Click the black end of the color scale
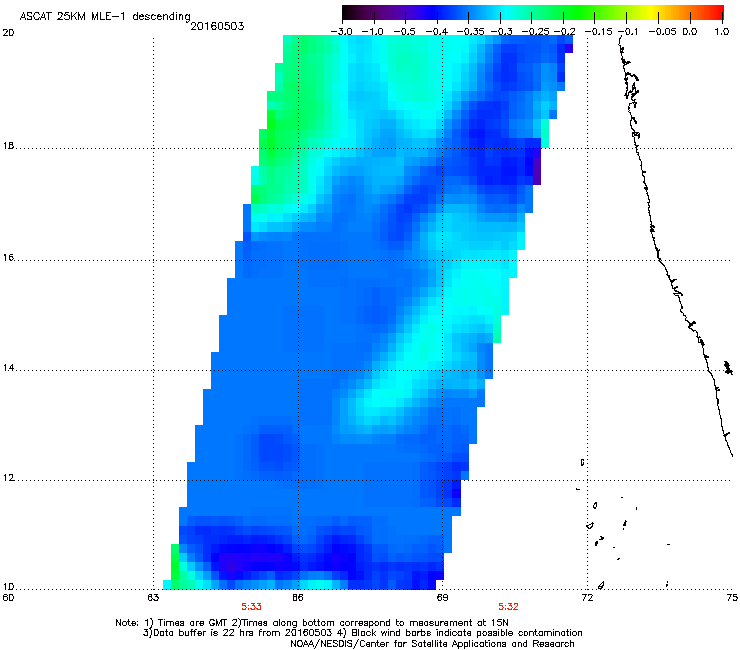This screenshot has width=740, height=650. tap(349, 12)
